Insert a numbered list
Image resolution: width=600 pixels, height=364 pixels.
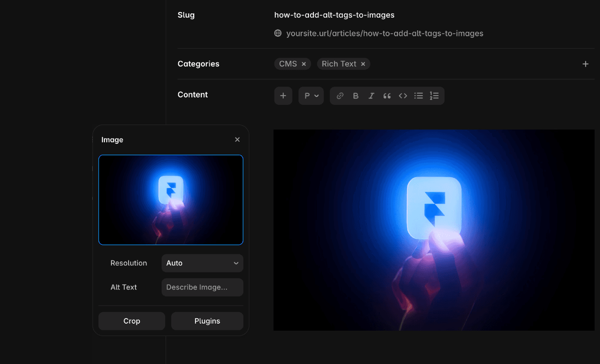click(434, 96)
